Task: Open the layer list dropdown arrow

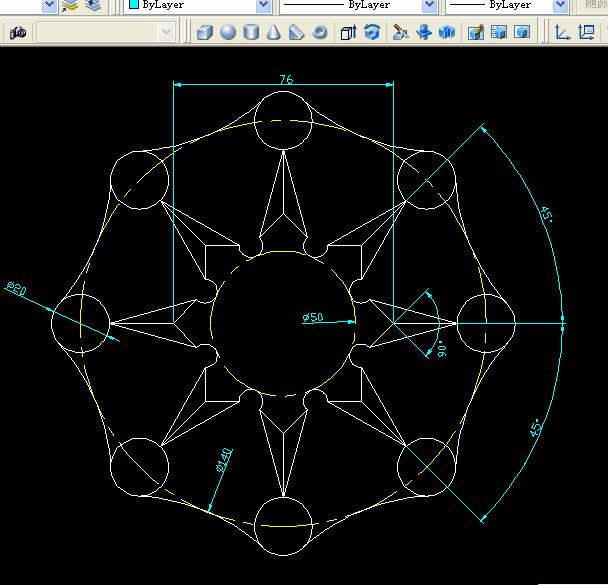Action: 49,5
